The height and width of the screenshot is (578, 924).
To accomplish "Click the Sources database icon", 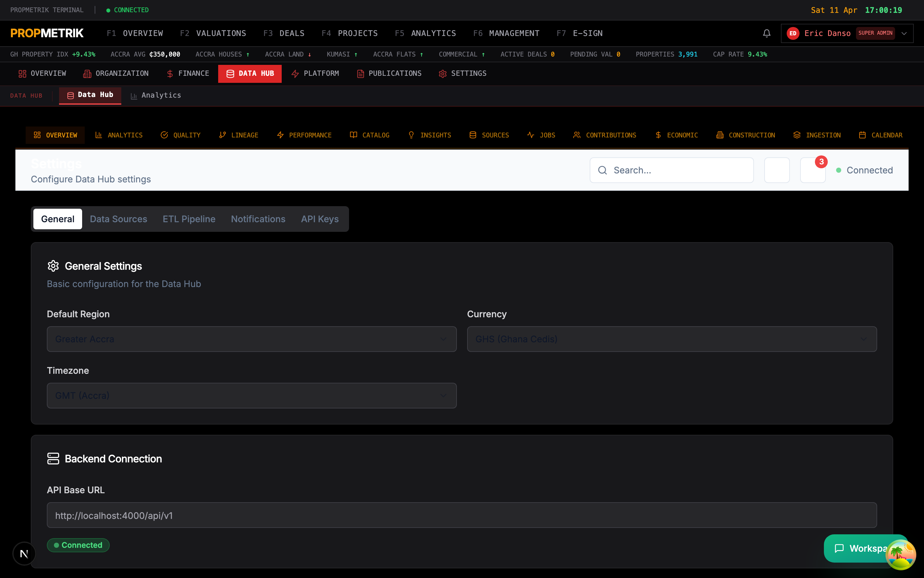I will [x=473, y=135].
